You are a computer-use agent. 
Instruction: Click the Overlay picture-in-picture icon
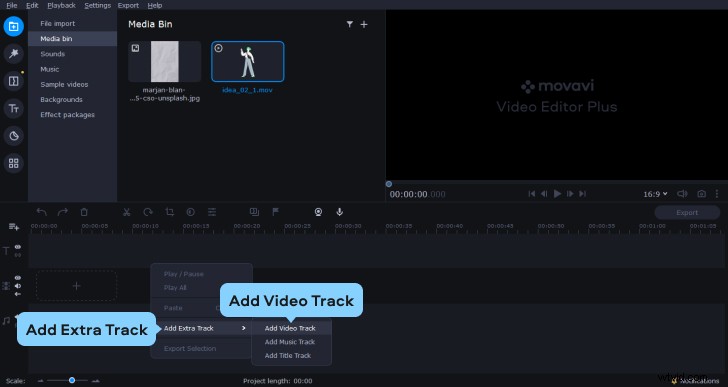pyautogui.click(x=254, y=212)
